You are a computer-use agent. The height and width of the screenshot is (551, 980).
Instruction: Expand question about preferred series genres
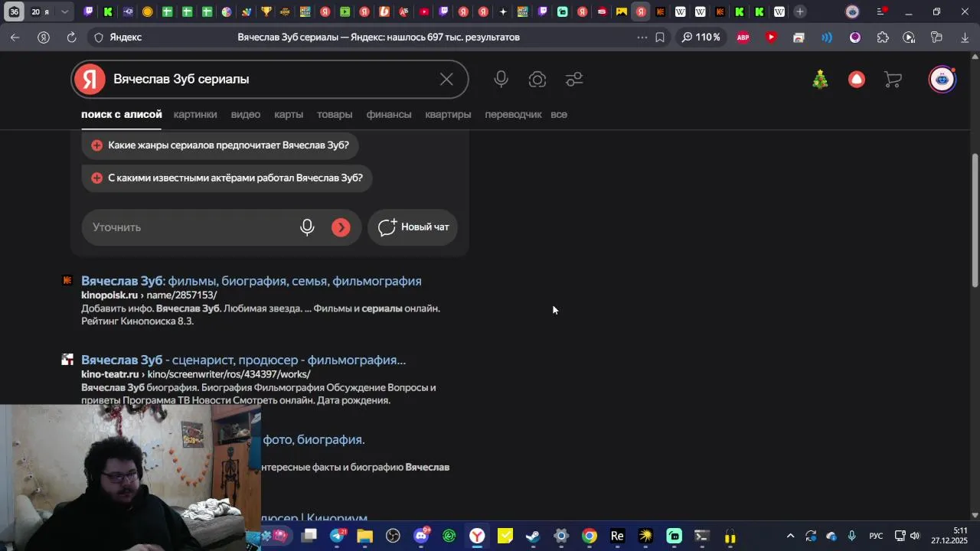220,145
